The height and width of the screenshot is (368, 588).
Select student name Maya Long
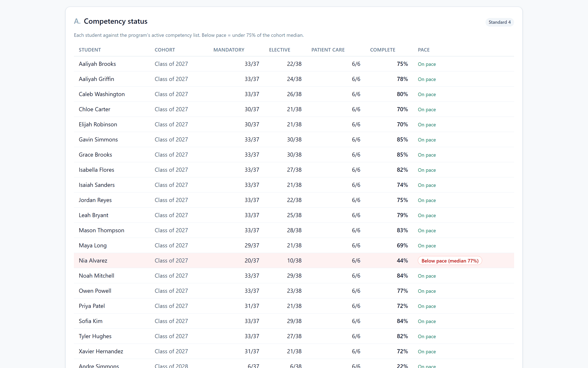pyautogui.click(x=92, y=245)
